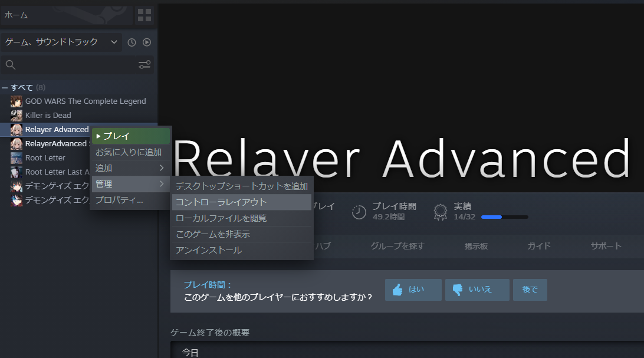Click first デモンゲイズ エクストラ game icon
This screenshot has width=644, height=358.
point(17,186)
